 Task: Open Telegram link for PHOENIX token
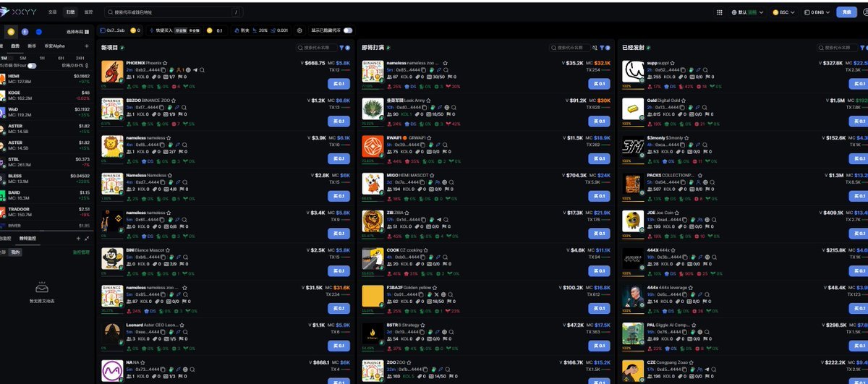195,70
